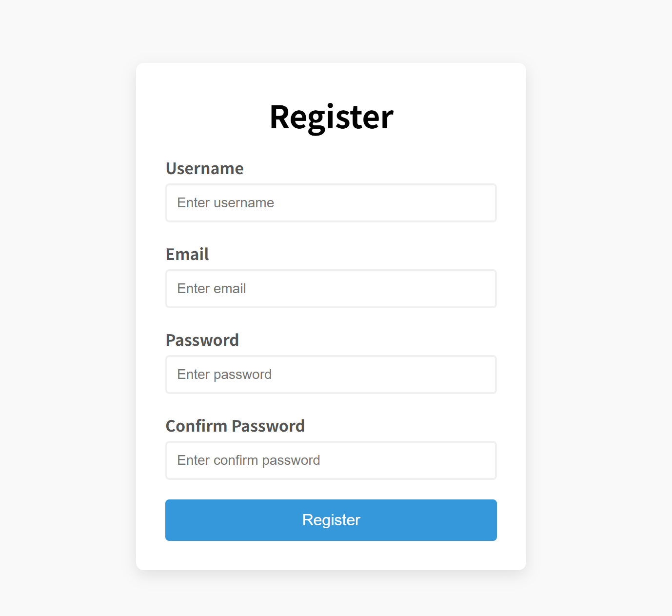Click the Register page heading
Screen dimensions: 672x616
click(331, 117)
